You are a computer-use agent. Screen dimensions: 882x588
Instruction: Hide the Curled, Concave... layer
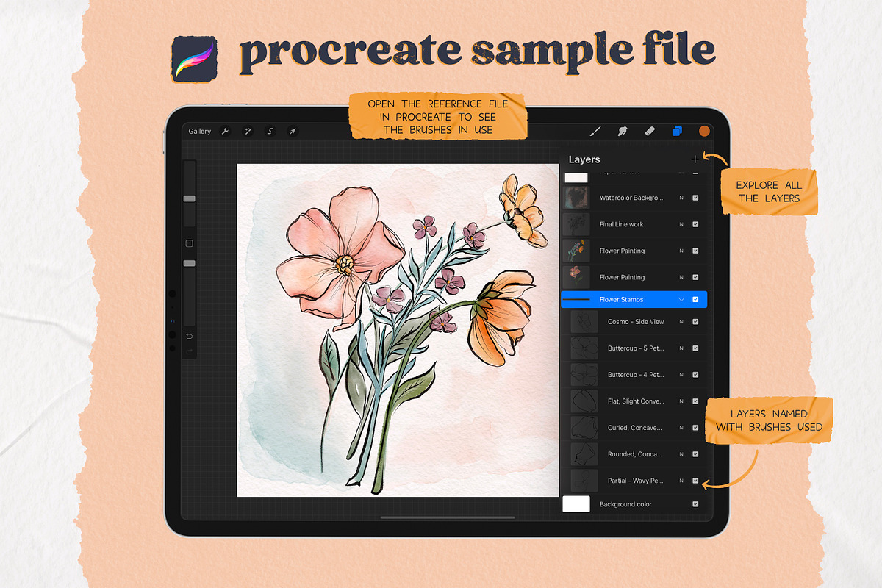coord(695,428)
